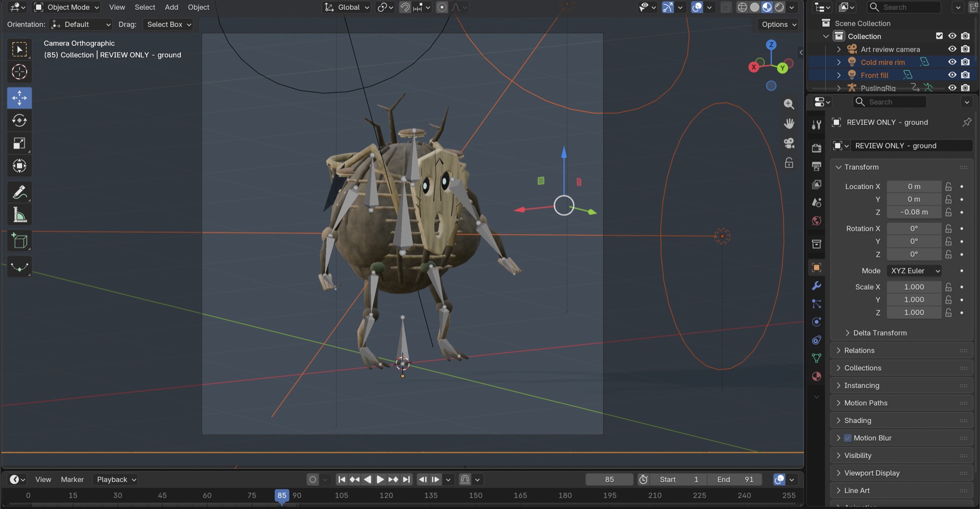Toggle camera lock to view
The image size is (980, 509).
pos(789,163)
